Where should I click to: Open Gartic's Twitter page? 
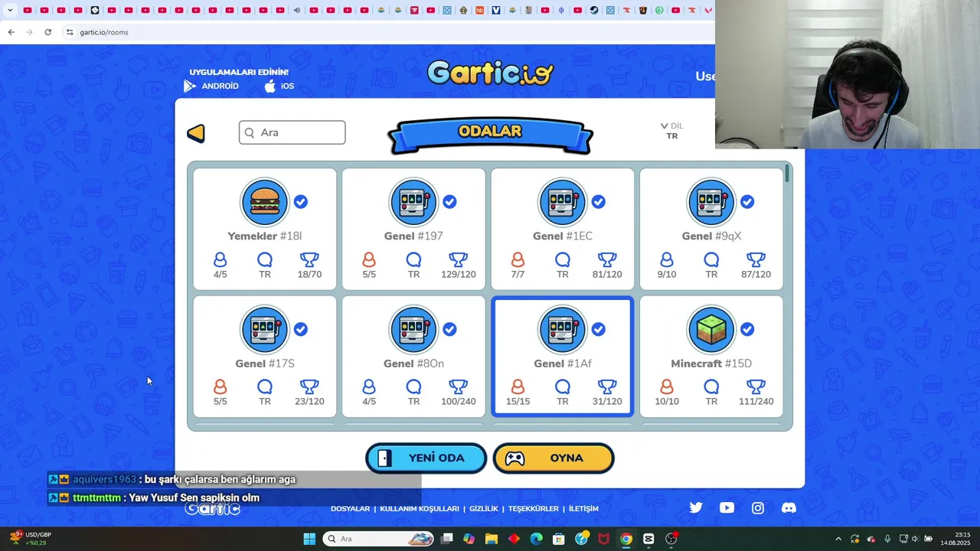point(696,507)
